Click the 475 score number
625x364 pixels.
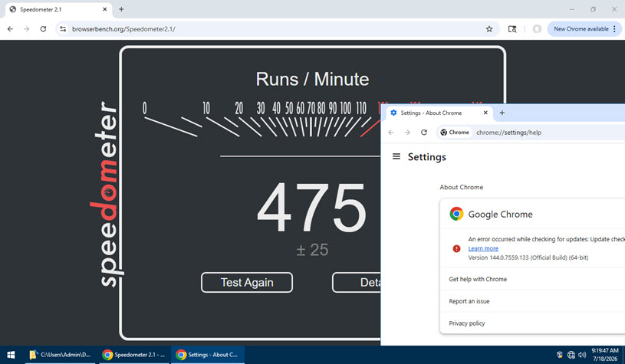coord(311,208)
